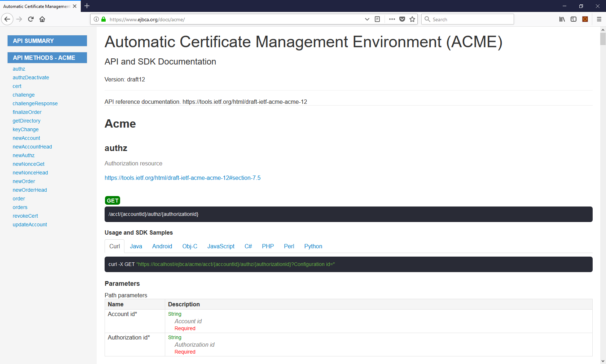
Task: Switch to the Java sample tab
Action: point(136,246)
